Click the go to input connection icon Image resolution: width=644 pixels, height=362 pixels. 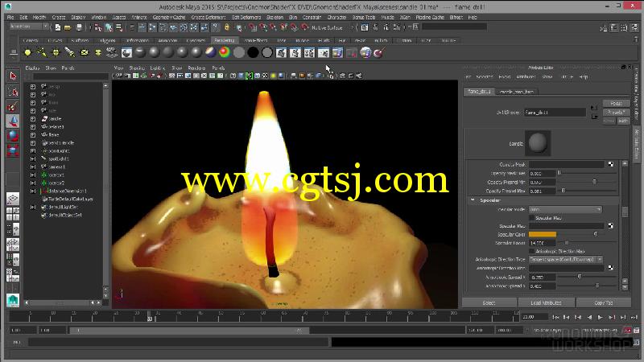click(x=594, y=108)
